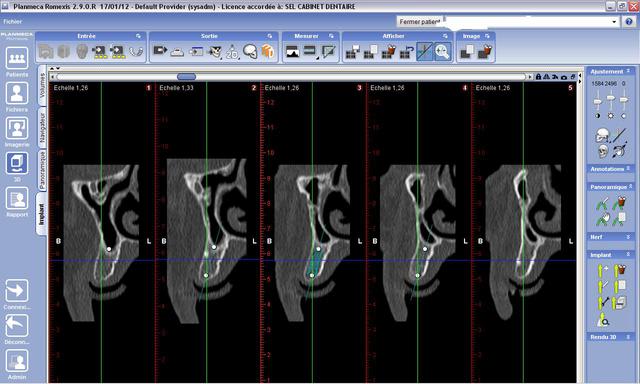This screenshot has width=640, height=384.
Task: Open the Fichier menu
Action: coord(13,22)
